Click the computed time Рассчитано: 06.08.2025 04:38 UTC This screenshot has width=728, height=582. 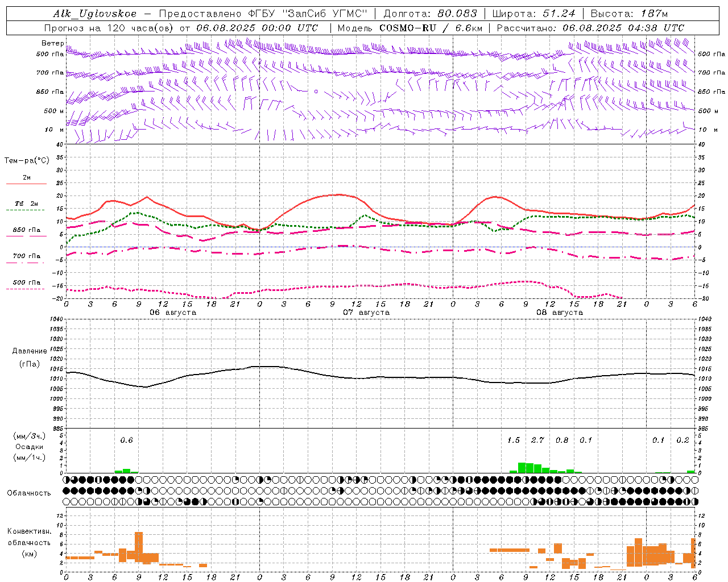590,27
